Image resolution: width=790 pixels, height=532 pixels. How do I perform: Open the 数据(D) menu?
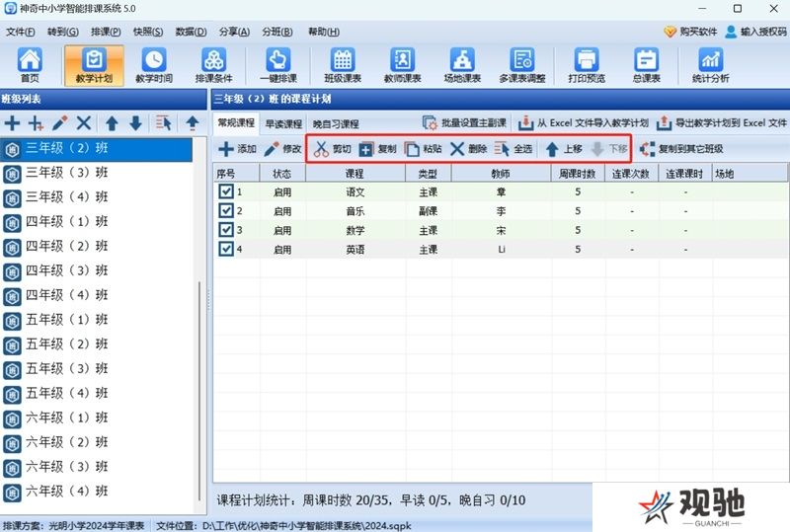[191, 32]
